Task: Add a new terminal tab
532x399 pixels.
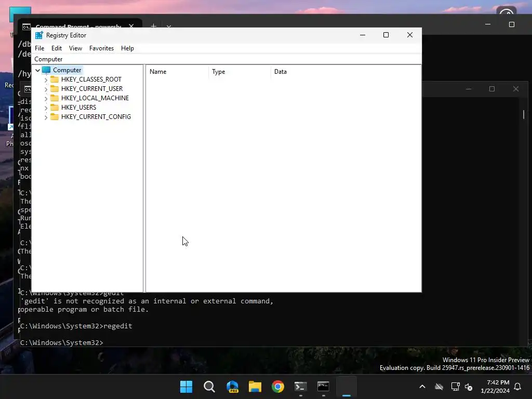Action: (153, 26)
